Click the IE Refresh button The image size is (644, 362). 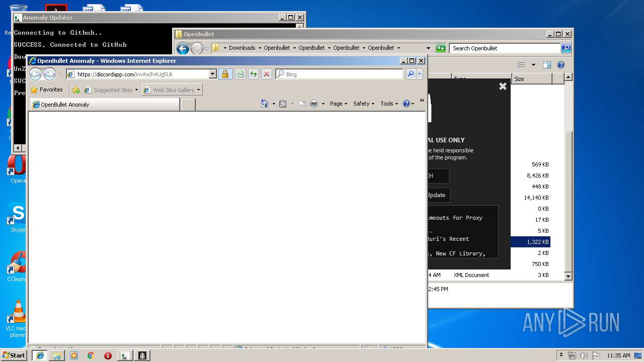(x=254, y=74)
